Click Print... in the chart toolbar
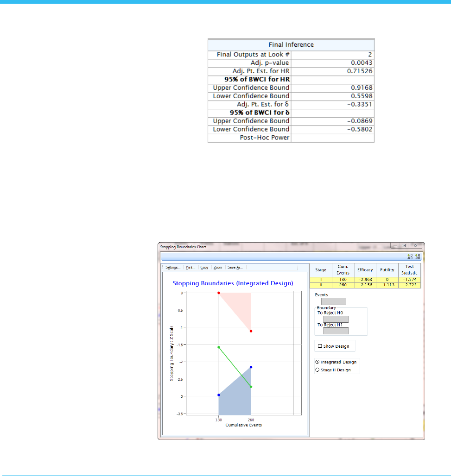 pyautogui.click(x=191, y=268)
